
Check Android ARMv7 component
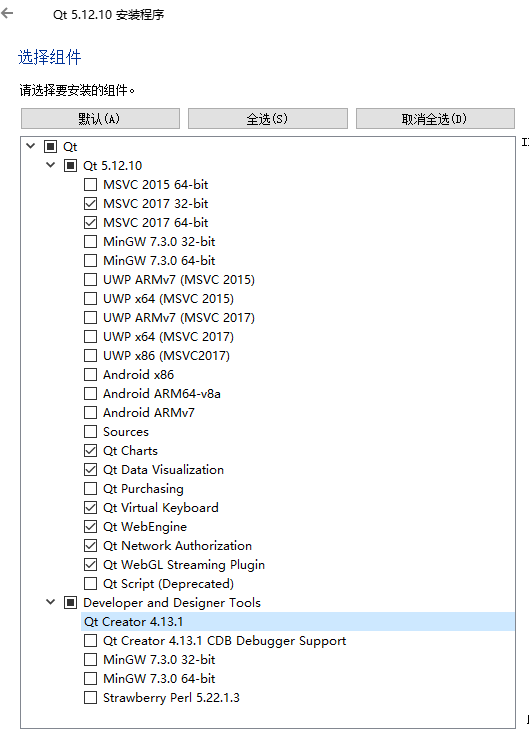tap(90, 412)
